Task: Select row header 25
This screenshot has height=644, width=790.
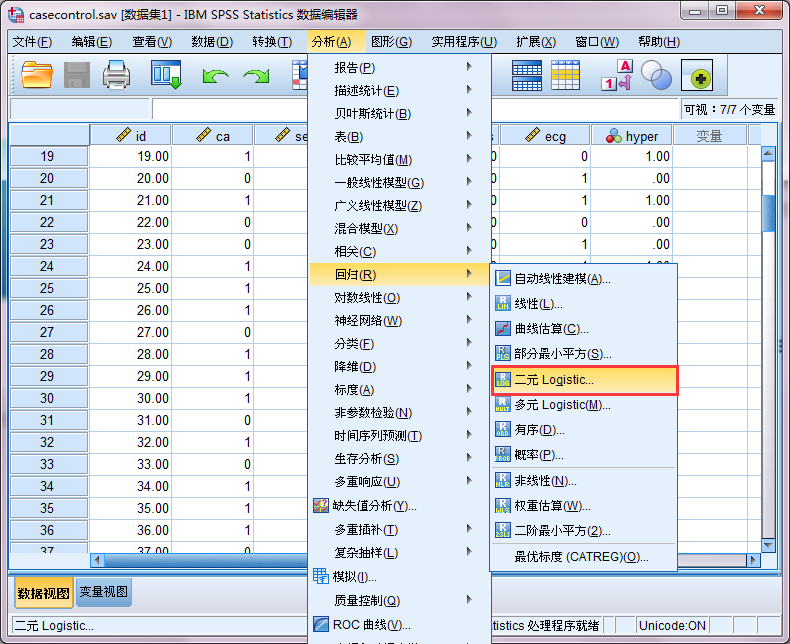Action: click(48, 288)
